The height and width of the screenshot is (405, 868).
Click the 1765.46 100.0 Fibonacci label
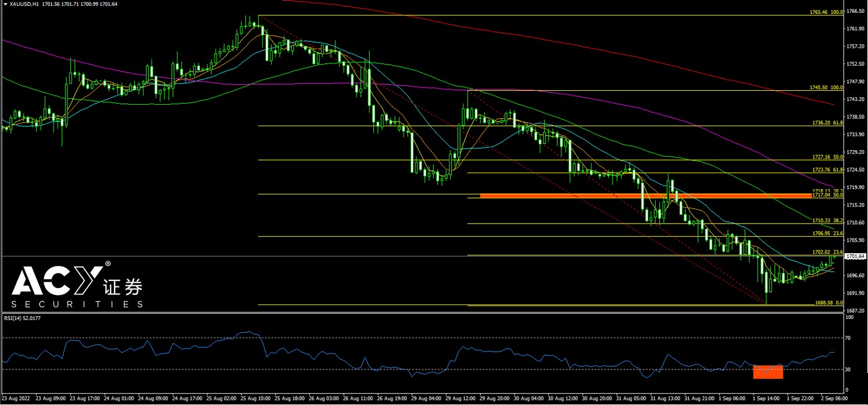[x=826, y=12]
